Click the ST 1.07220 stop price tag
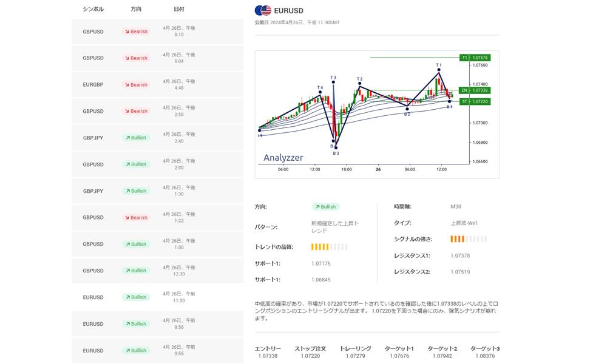The image size is (607, 364). (475, 101)
